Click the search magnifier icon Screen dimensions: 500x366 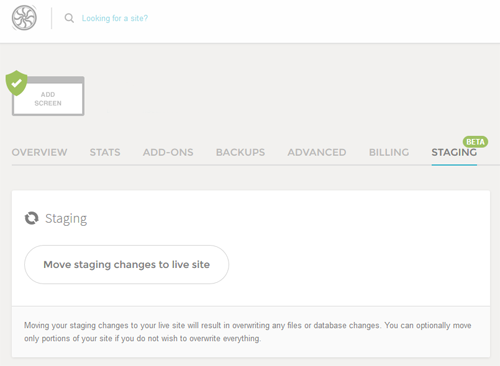pos(69,18)
